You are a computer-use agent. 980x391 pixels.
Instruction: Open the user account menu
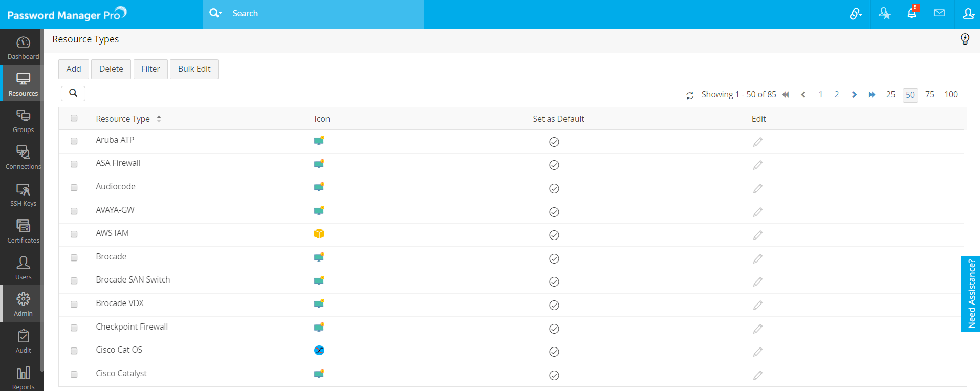click(968, 14)
